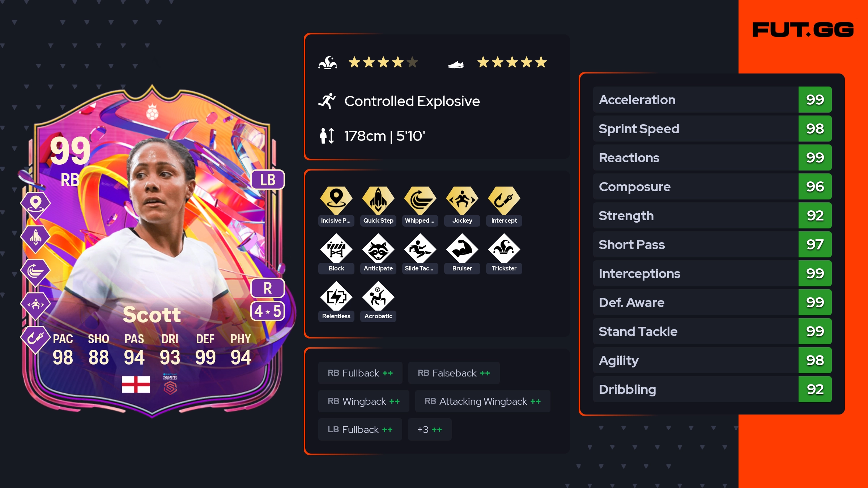Click the Intercept gold playstyle icon

tap(504, 200)
